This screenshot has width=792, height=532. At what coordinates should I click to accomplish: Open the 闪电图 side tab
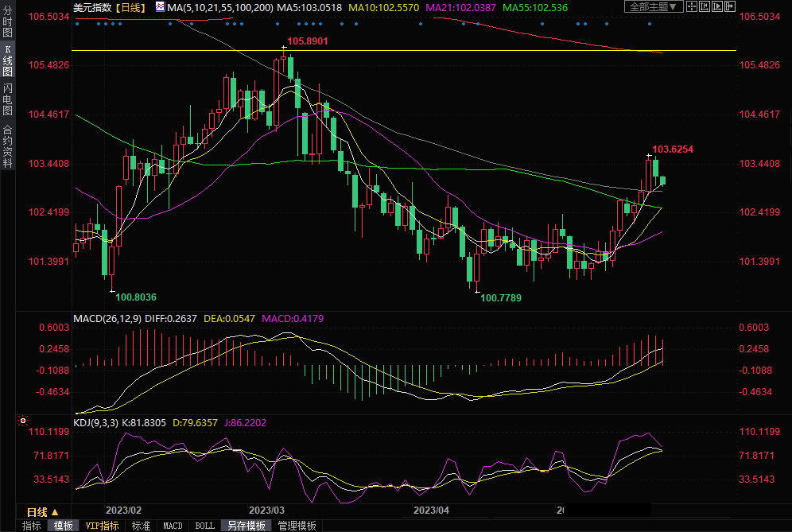(x=7, y=99)
